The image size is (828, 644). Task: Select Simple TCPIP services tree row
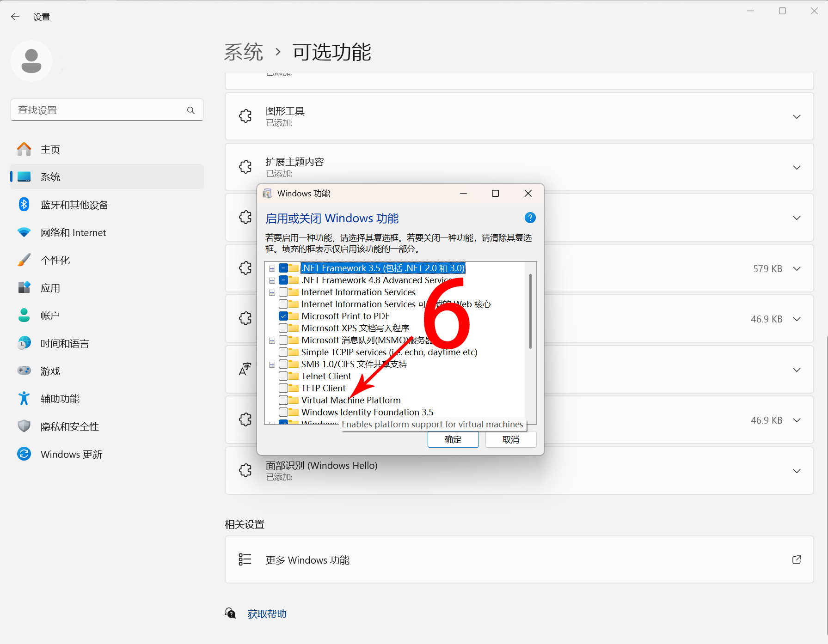(x=389, y=352)
